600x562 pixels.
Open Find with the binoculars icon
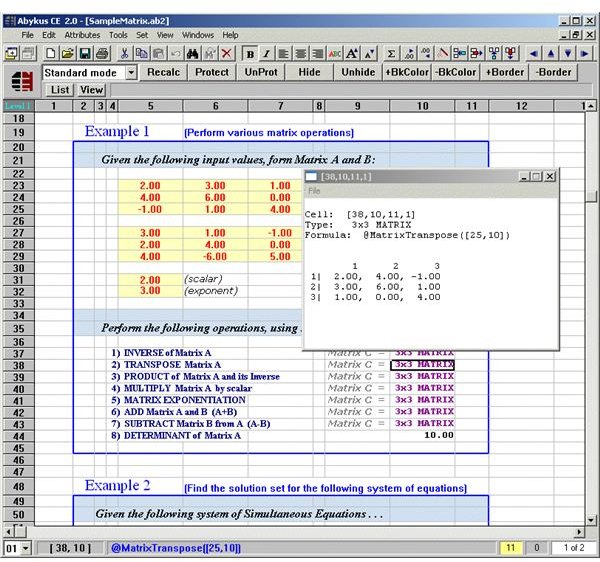(x=192, y=54)
